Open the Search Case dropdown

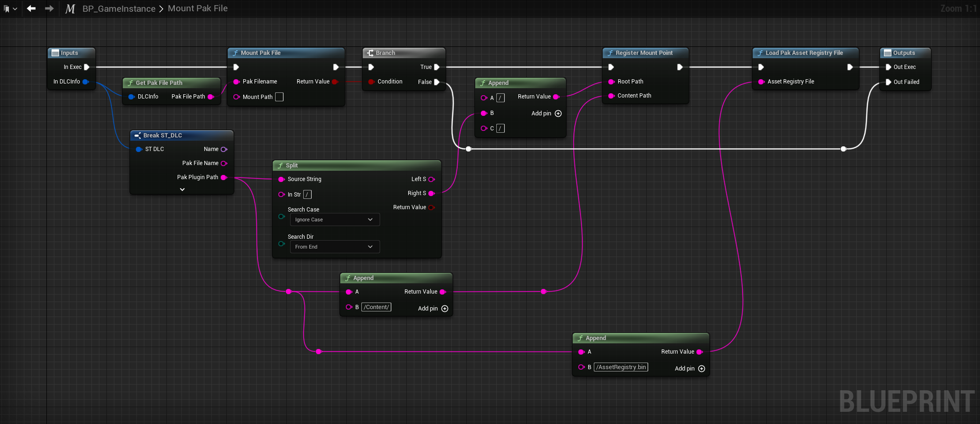[x=335, y=220]
